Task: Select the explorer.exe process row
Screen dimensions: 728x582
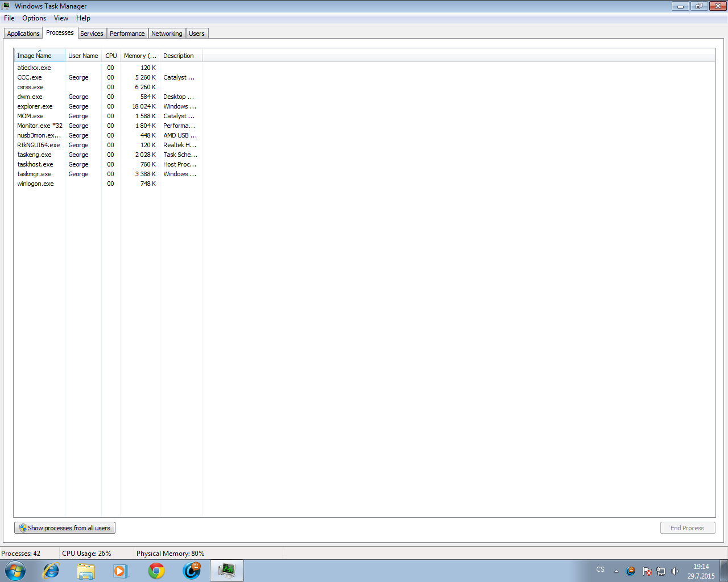Action: [108, 106]
